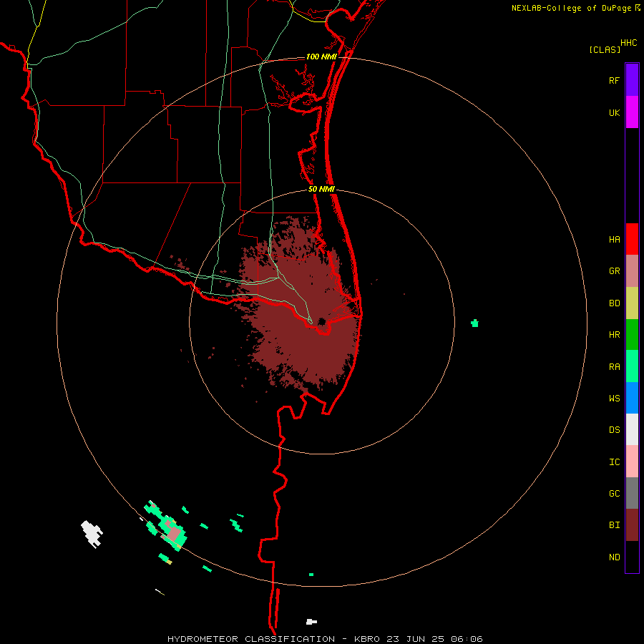The image size is (644, 644).
Task: Click the IC pink legend swatch
Action: [x=632, y=462]
